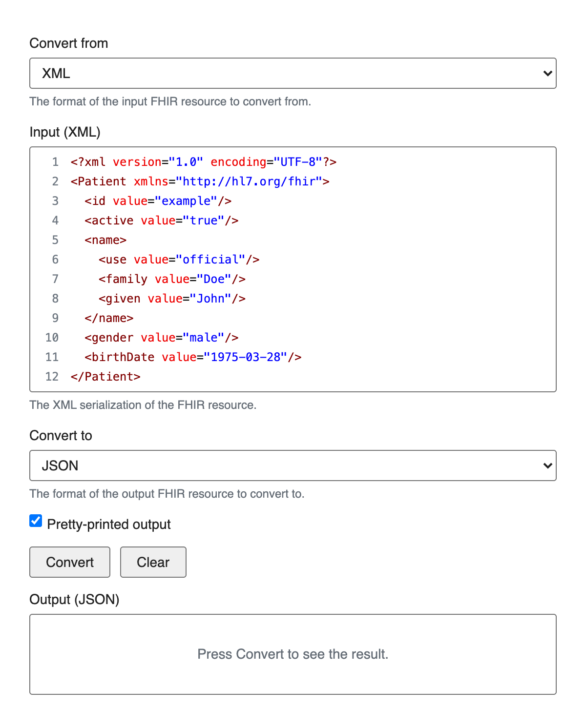Screen dimensions: 586x728
Task: Click the empty Output (JSON) result box
Action: click(293, 654)
